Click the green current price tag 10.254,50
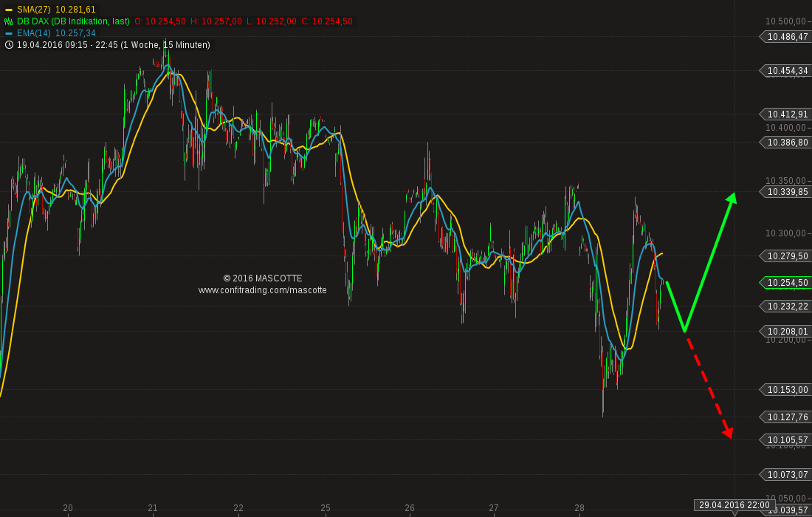 [784, 282]
